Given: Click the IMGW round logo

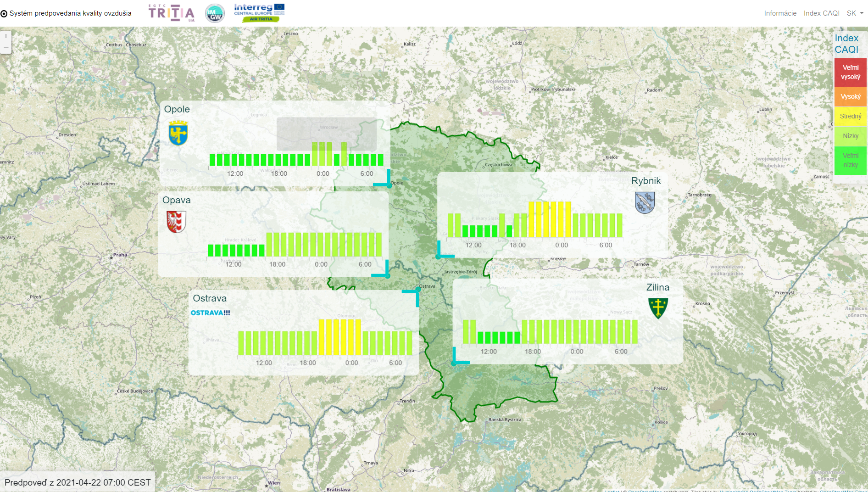Looking at the screenshot, I should pyautogui.click(x=215, y=13).
